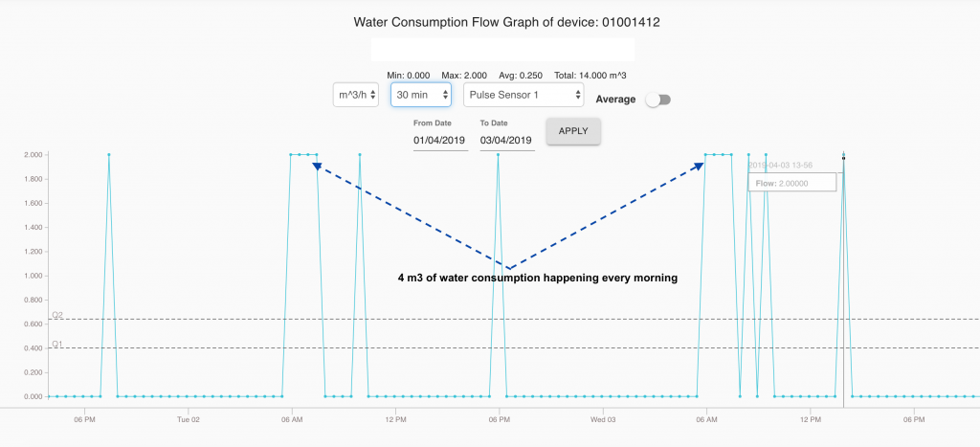Image resolution: width=980 pixels, height=447 pixels.
Task: Click the '4 m3 of water consumption' annotation
Action: (538, 279)
